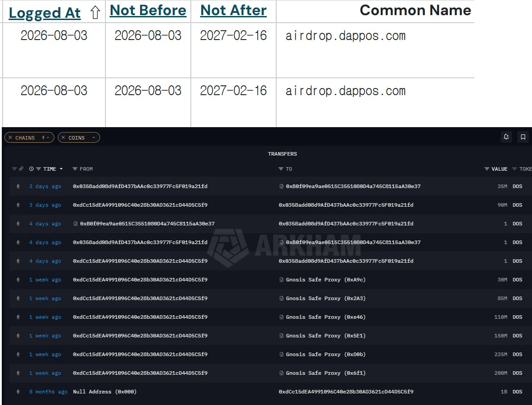This screenshot has width=532, height=405.
Task: Click the link icon in table header
Action: point(21,168)
